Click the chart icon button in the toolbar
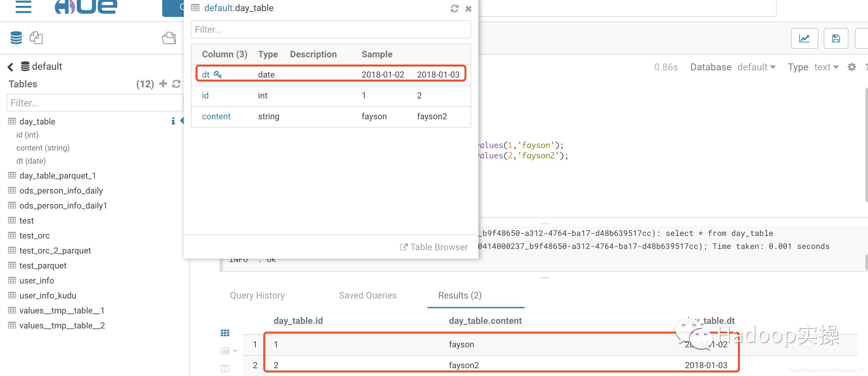The image size is (868, 376). click(x=804, y=38)
